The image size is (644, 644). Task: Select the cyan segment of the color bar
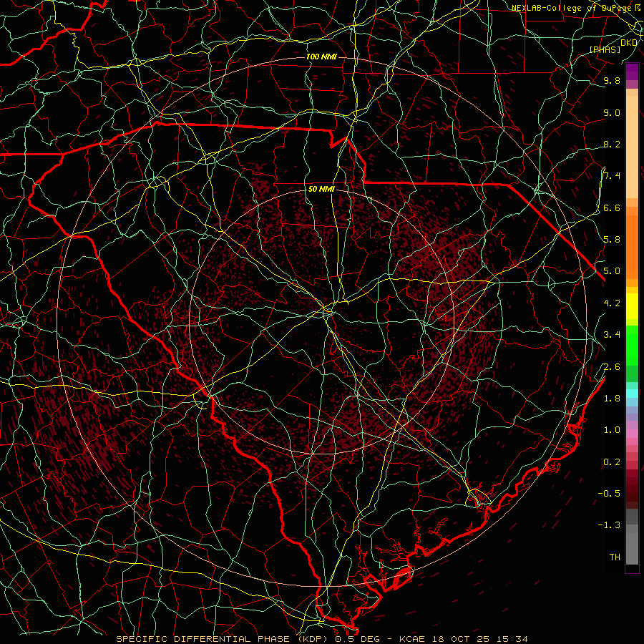click(x=632, y=394)
